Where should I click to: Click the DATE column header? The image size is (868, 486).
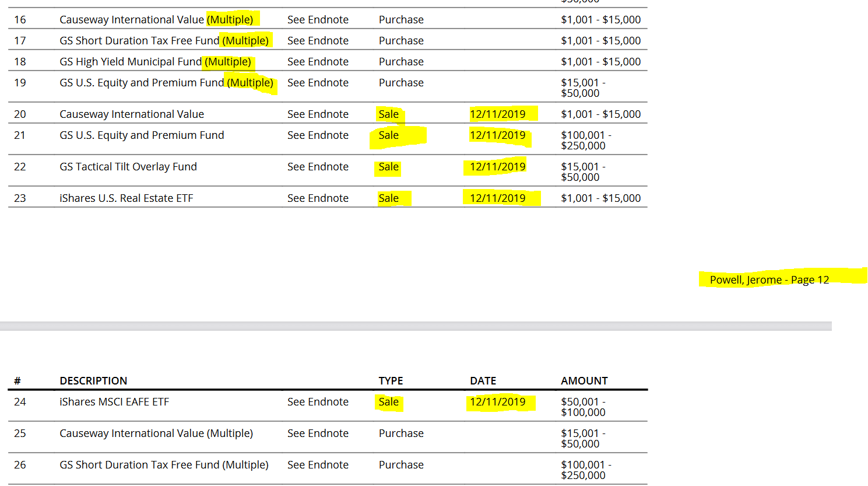[483, 381]
